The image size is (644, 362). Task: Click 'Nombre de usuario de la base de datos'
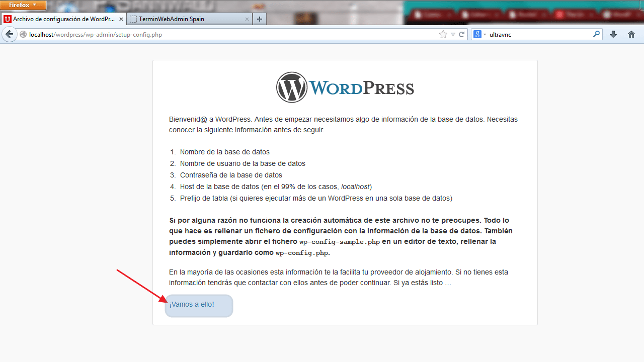click(243, 163)
